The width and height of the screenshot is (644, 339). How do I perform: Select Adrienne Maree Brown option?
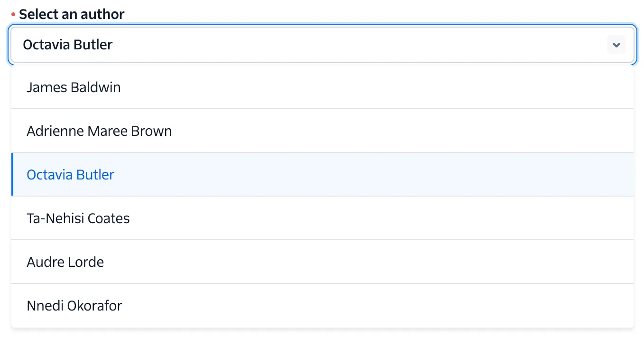[x=99, y=131]
